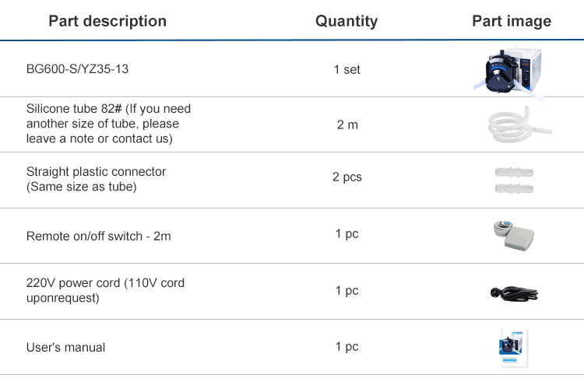Click the remote foot switch image
584x392 pixels.
coord(514,236)
